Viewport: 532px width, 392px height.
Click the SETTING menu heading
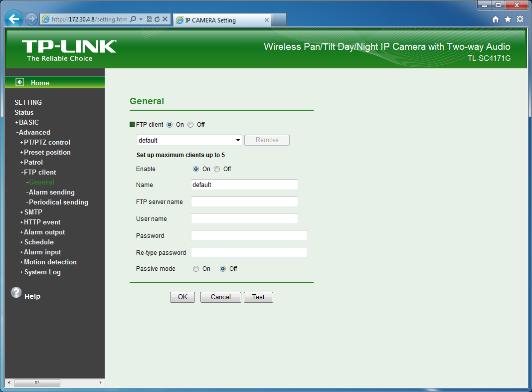pos(28,102)
